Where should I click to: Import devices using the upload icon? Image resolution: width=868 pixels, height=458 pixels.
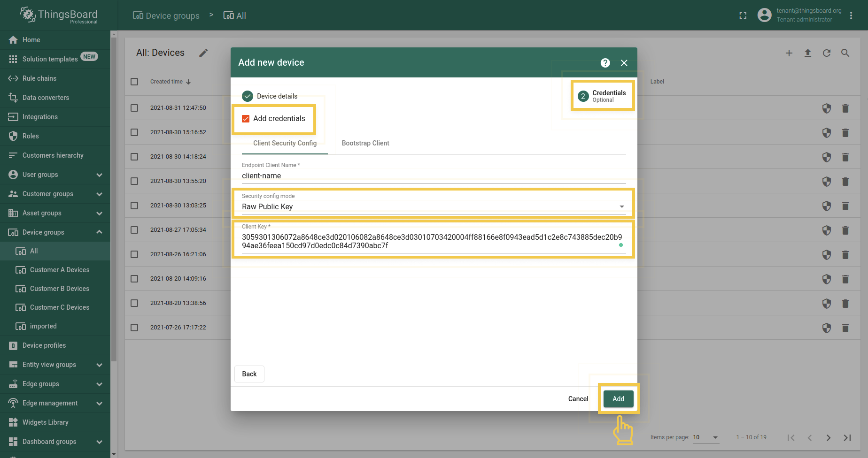(x=808, y=53)
